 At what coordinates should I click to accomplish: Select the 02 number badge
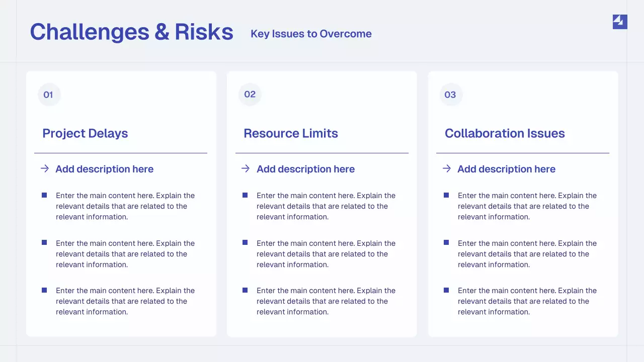pos(250,95)
